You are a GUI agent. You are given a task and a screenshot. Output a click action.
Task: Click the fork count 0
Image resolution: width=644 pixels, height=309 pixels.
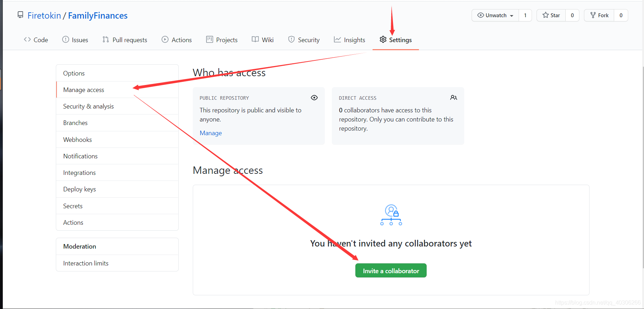(621, 15)
